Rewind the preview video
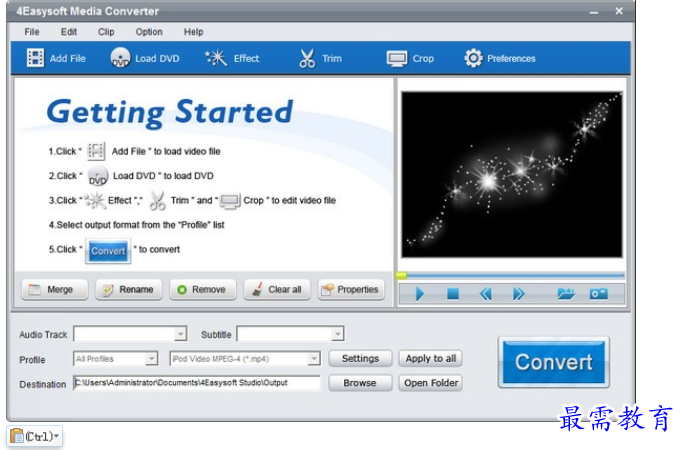This screenshot has height=450, width=681. point(486,294)
